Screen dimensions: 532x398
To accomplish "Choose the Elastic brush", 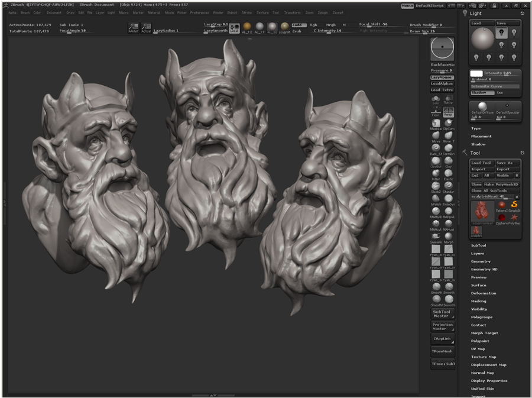I will click(x=449, y=173).
